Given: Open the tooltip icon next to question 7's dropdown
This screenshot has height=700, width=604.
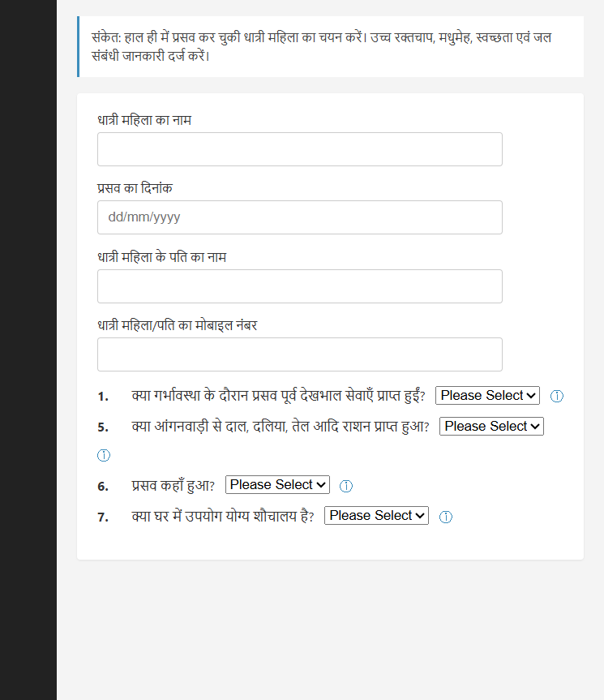Looking at the screenshot, I should pyautogui.click(x=446, y=517).
